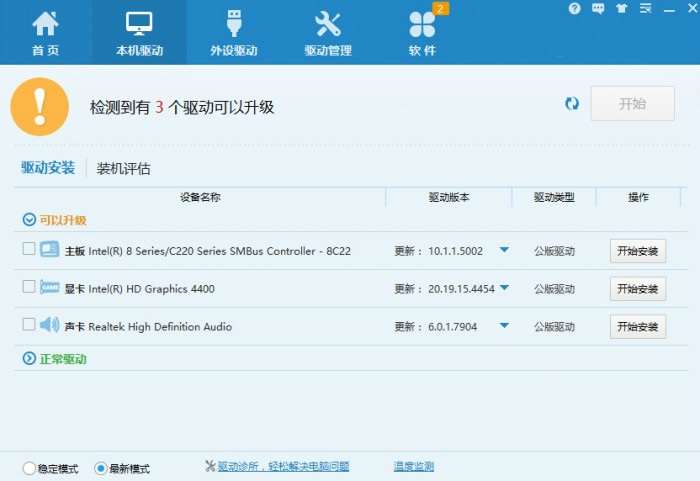Click 公版驱动 in the 主板 row
This screenshot has width=700, height=481.
[554, 251]
